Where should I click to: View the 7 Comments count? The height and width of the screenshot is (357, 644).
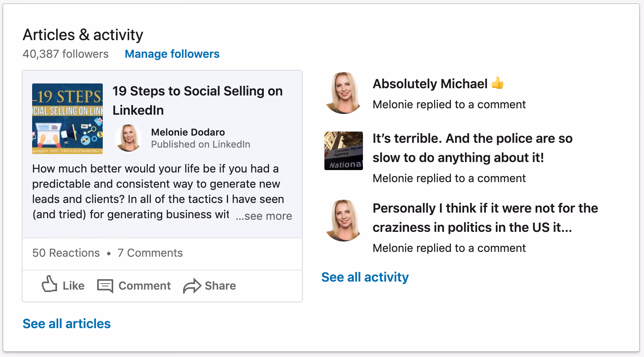[x=150, y=253]
